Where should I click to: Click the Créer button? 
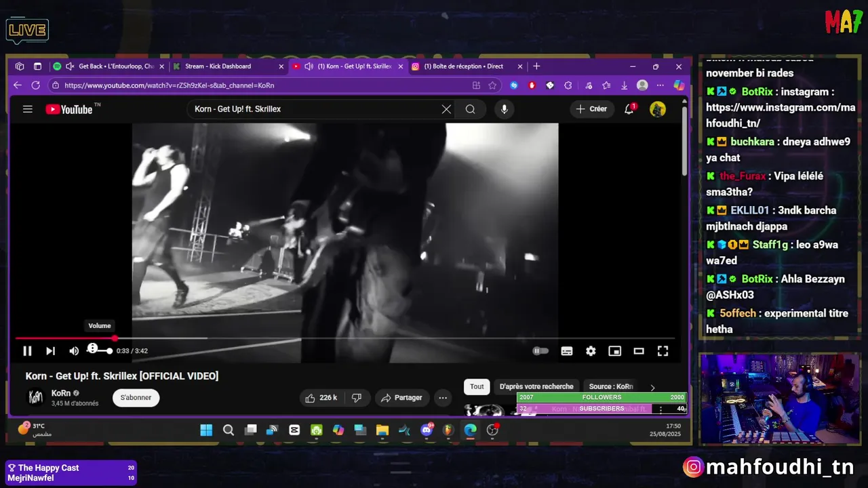point(591,109)
